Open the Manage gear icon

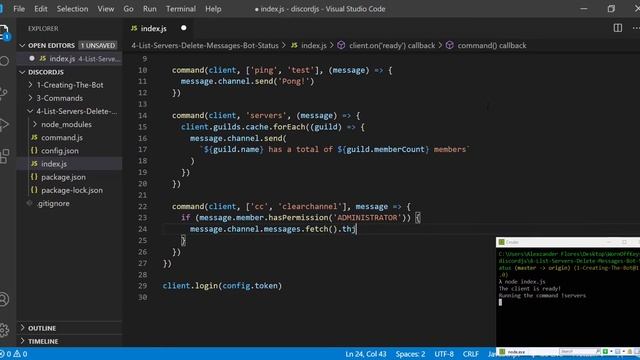4,330
